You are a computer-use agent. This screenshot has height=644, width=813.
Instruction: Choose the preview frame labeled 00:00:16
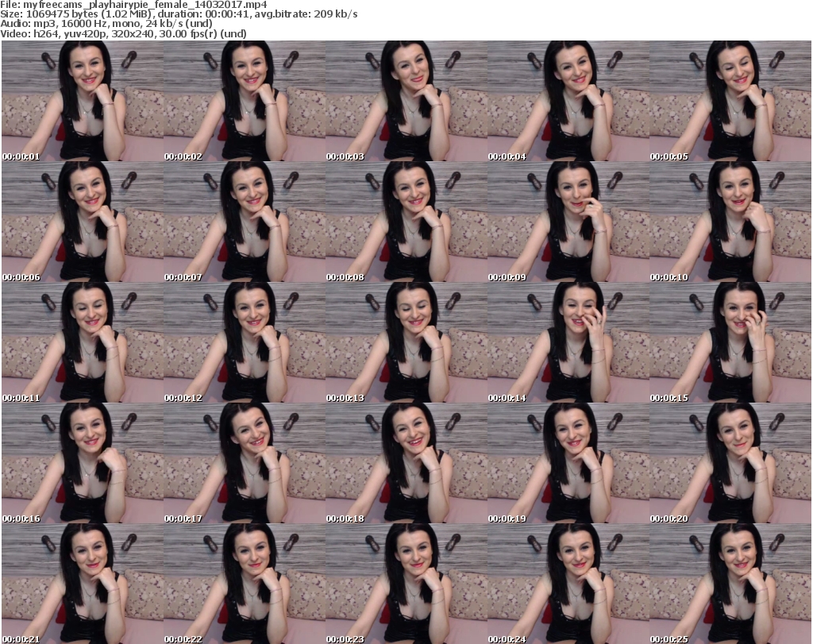pos(83,463)
